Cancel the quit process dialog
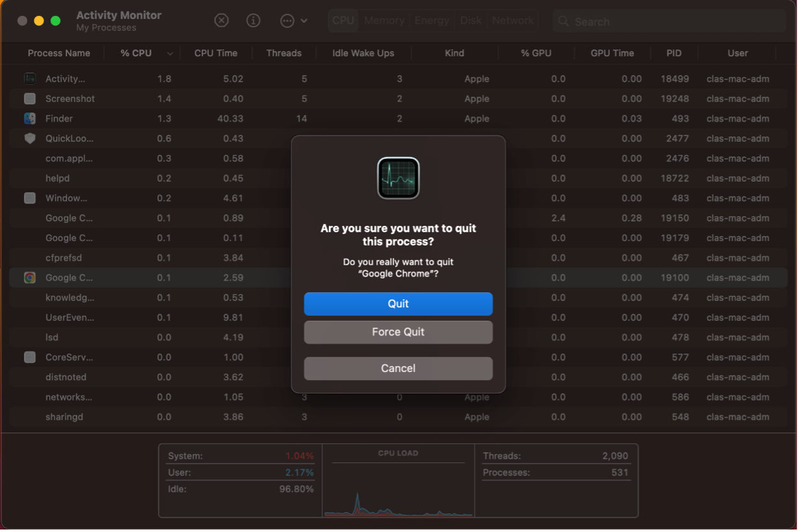This screenshot has height=532, width=799. coord(398,369)
